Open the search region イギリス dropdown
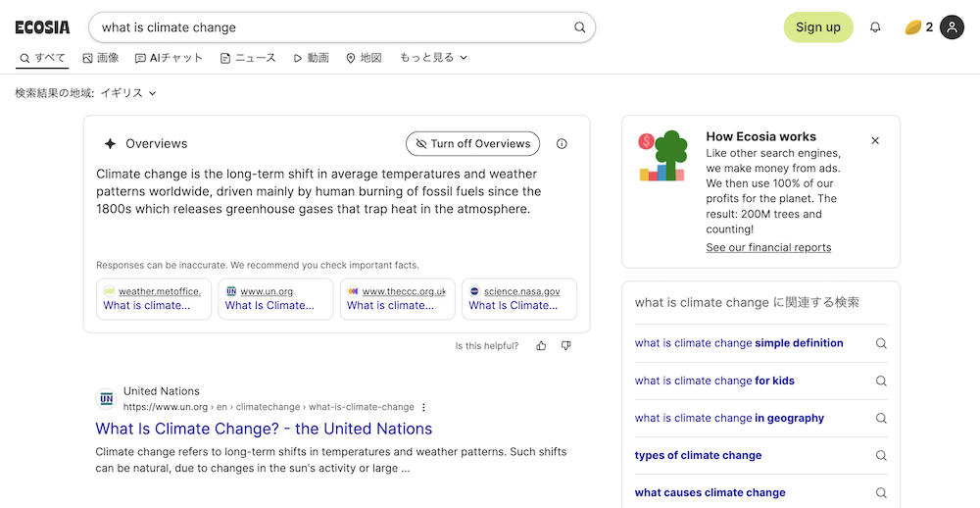The width and height of the screenshot is (980, 508). (127, 93)
